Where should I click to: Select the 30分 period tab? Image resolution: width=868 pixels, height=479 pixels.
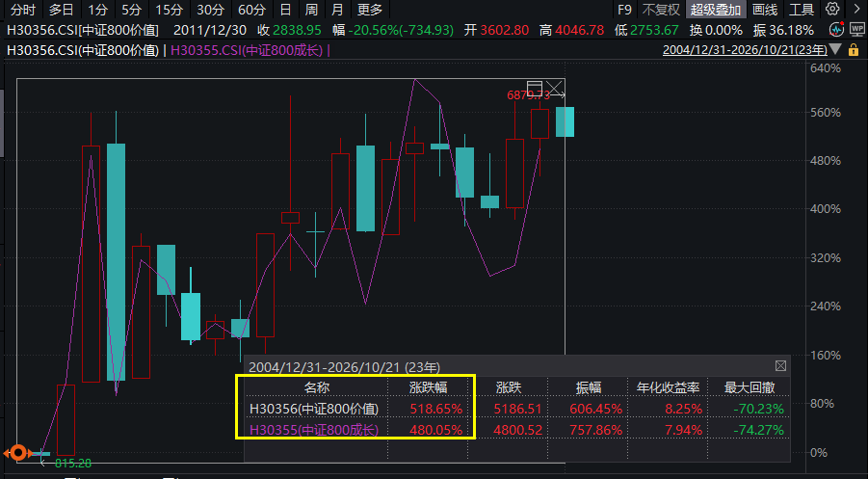[x=210, y=10]
